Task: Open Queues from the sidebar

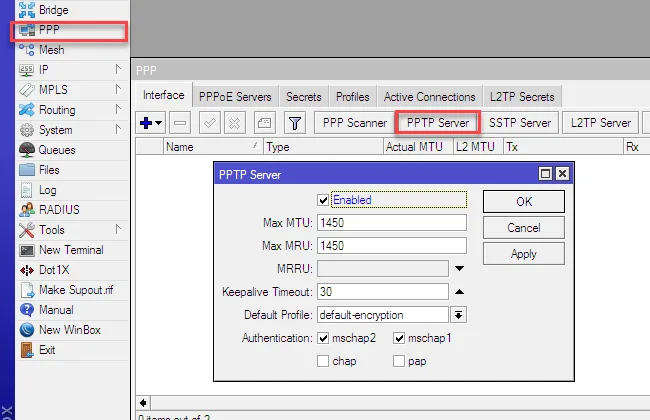Action: (x=56, y=150)
